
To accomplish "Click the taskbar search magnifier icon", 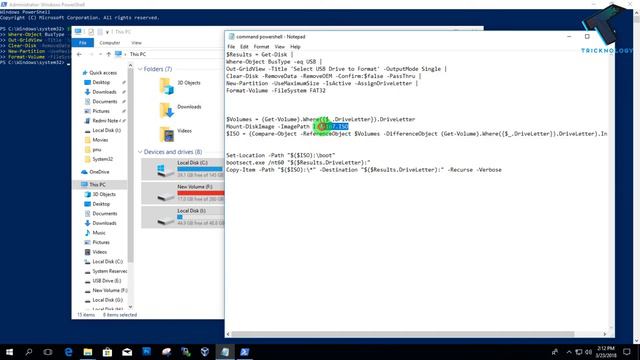I will tap(29, 352).
